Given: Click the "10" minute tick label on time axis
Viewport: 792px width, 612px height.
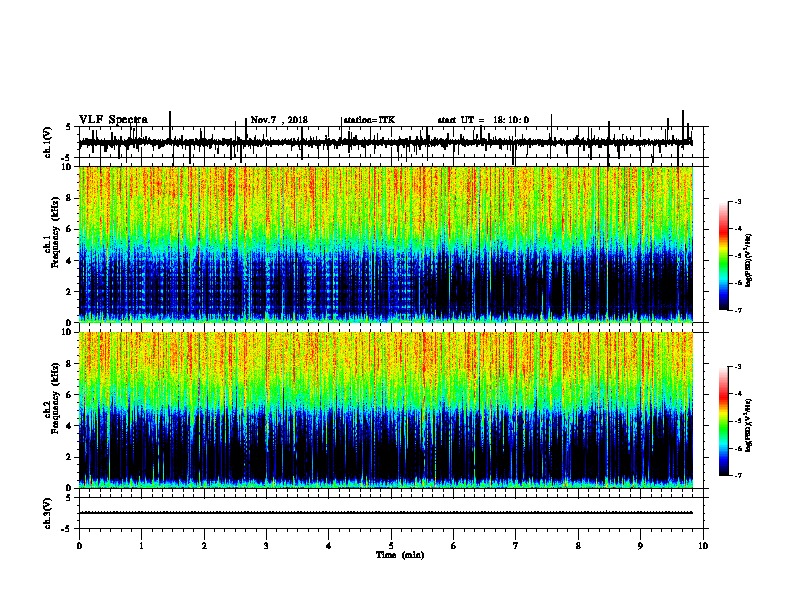Looking at the screenshot, I should tap(703, 546).
